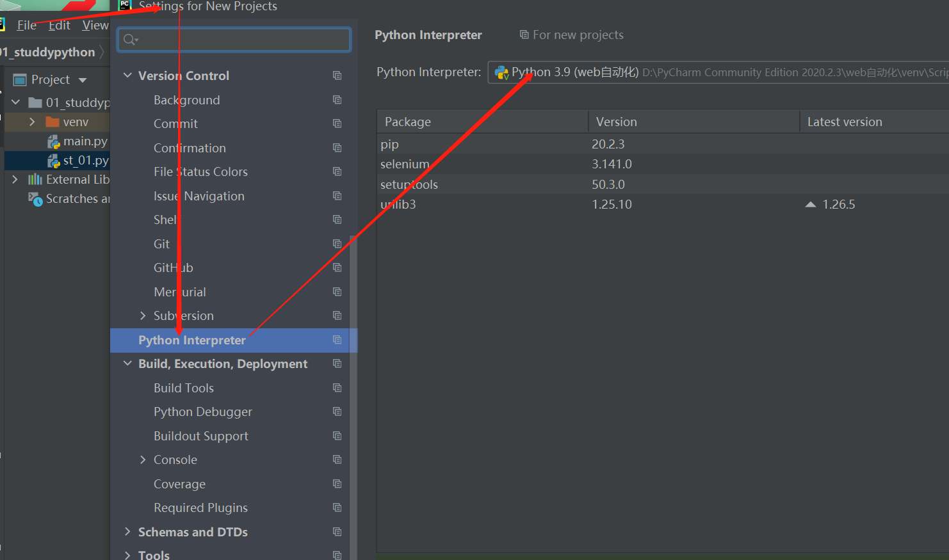Click the per-project icon beside Schemas and DTDs
Screen dimensions: 949x560
tap(337, 532)
